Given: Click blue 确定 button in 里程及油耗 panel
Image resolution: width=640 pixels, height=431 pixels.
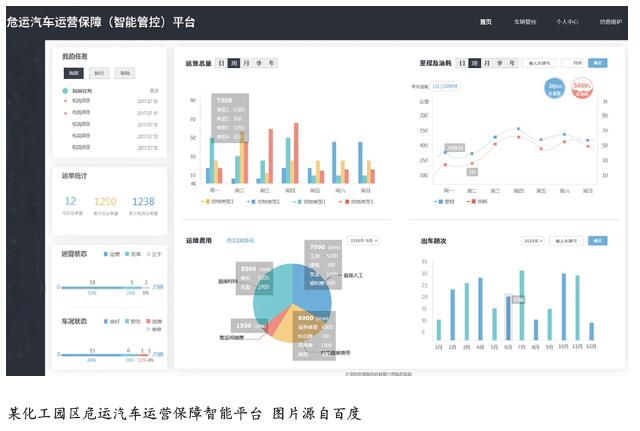Looking at the screenshot, I should tap(599, 63).
